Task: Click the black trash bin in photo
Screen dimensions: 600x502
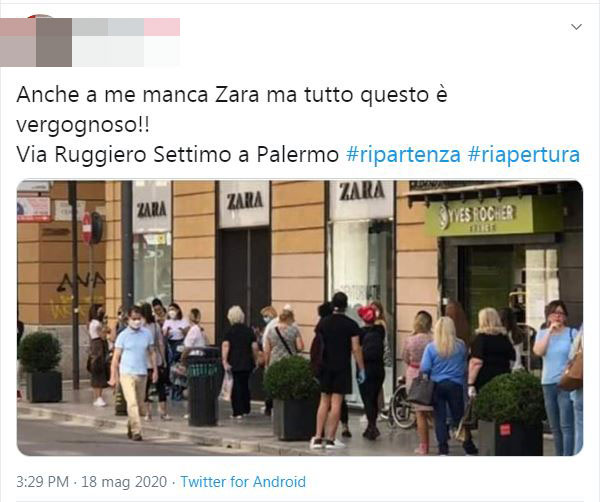Action: pos(203,386)
